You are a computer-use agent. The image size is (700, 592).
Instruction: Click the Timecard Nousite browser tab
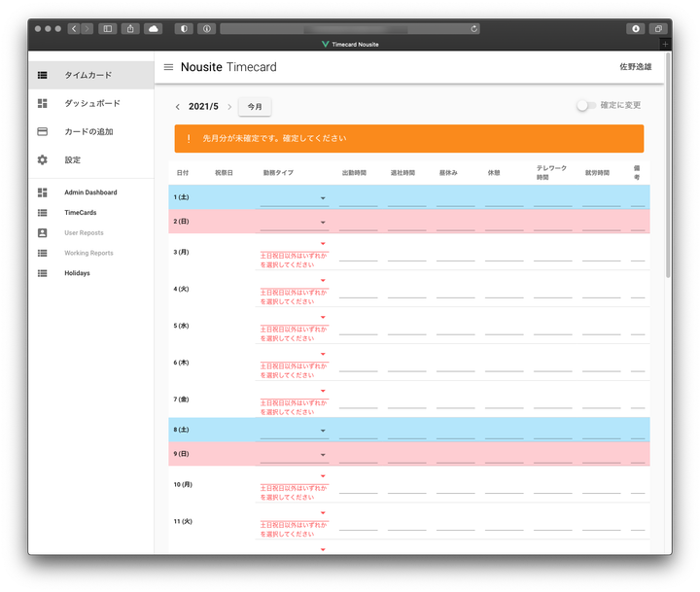pyautogui.click(x=350, y=44)
